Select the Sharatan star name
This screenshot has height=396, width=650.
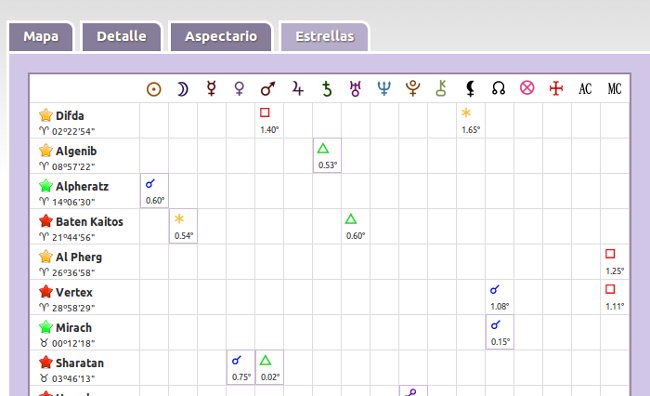pos(80,363)
